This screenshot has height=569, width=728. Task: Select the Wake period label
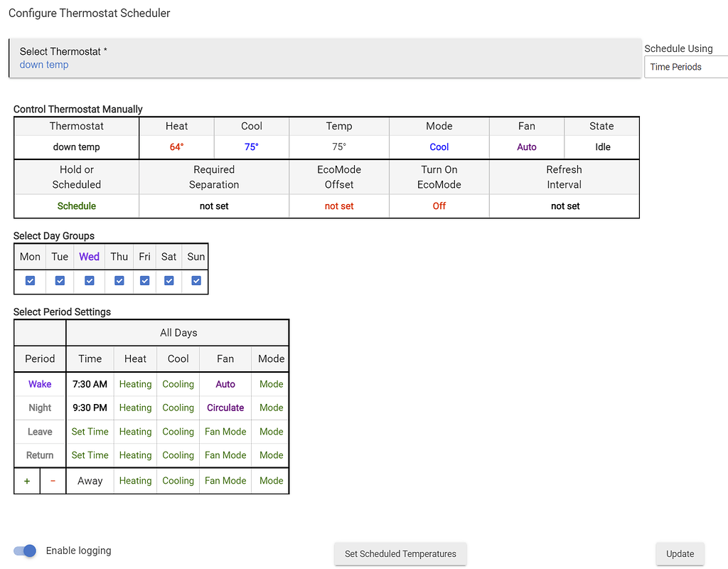pyautogui.click(x=39, y=384)
